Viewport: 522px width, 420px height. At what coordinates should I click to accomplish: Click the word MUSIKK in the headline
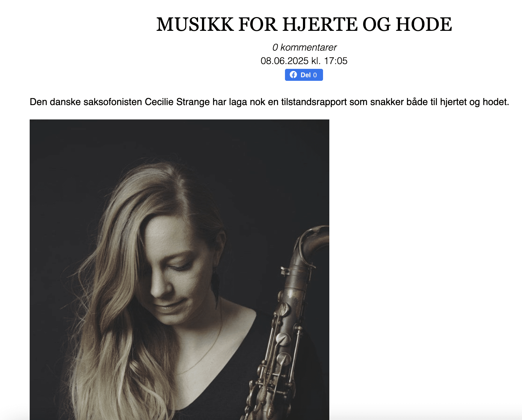click(195, 24)
